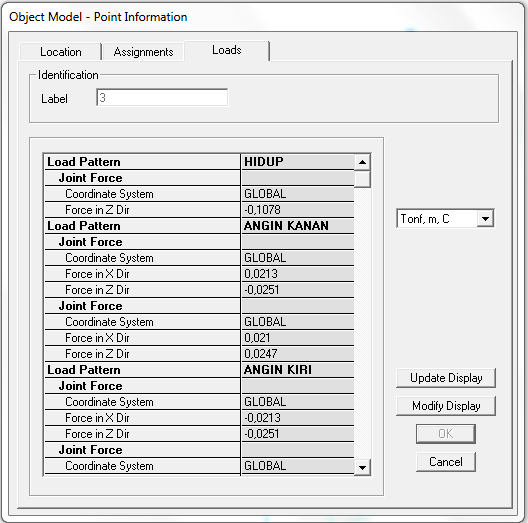Click the scrollbar up arrow in loads table
528x523 pixels.
pos(362,162)
